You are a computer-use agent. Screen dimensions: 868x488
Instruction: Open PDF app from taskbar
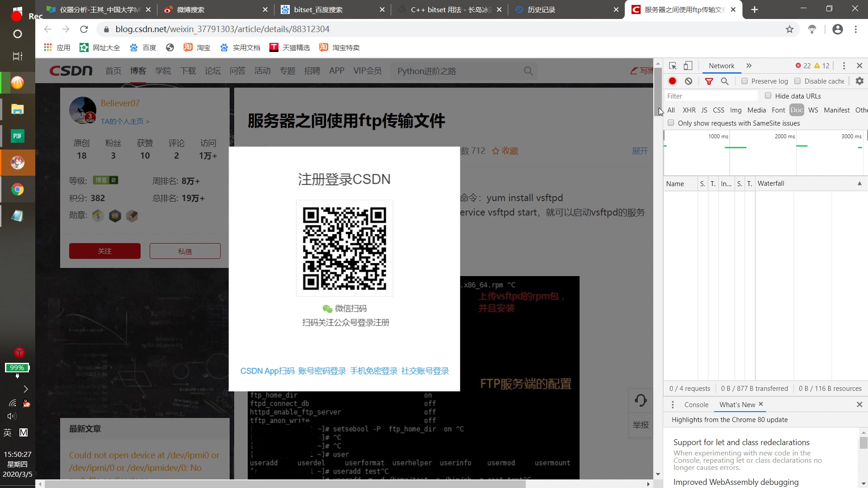(18, 136)
